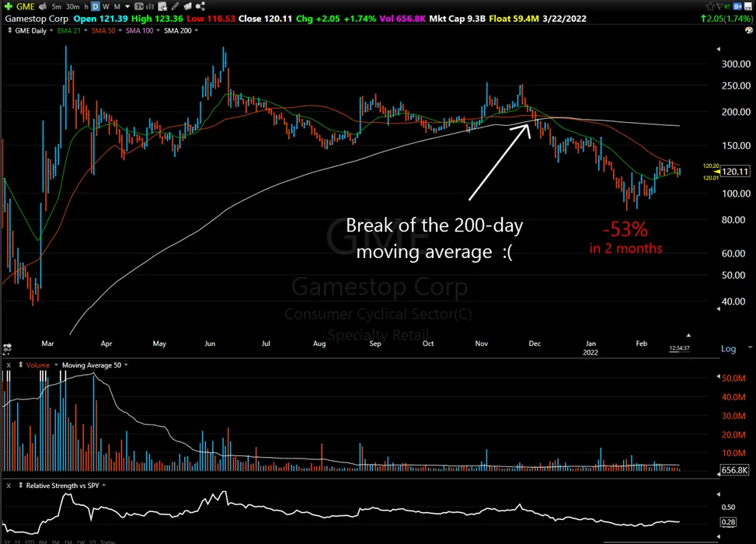Screen dimensions: 756x544
Task: Click move arrows beside Relative Strength vs SPY
Action: tap(21, 486)
